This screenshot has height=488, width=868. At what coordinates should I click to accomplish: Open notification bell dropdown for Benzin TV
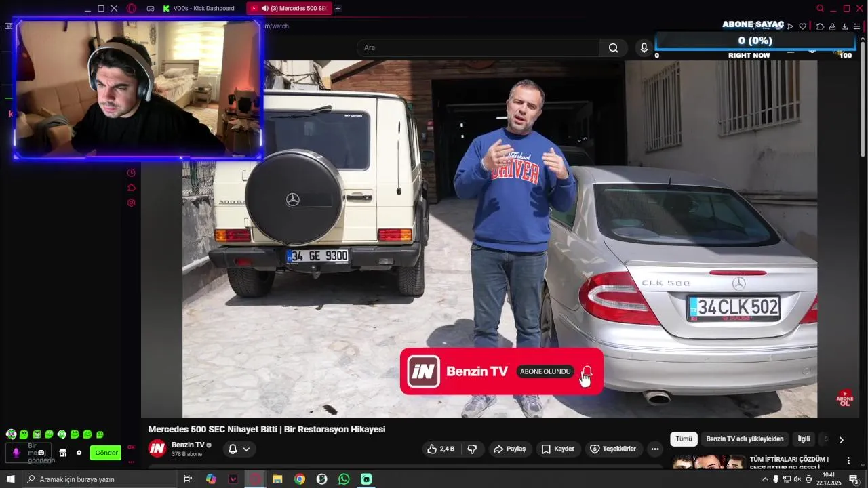point(239,449)
